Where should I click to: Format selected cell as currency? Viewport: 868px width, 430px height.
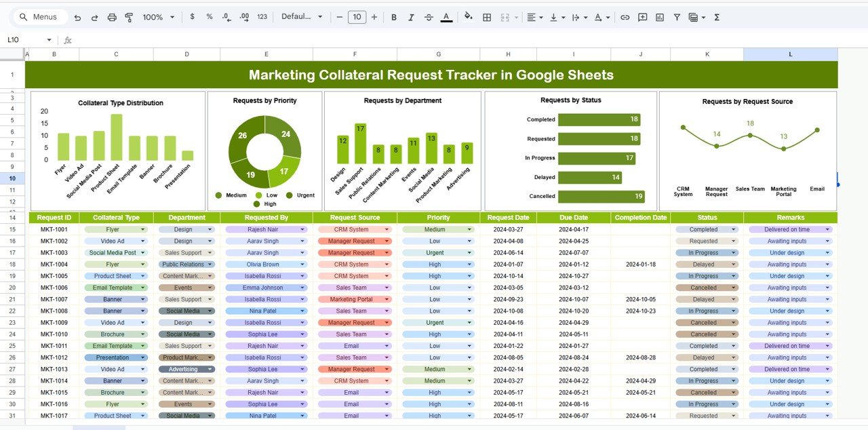tap(192, 17)
